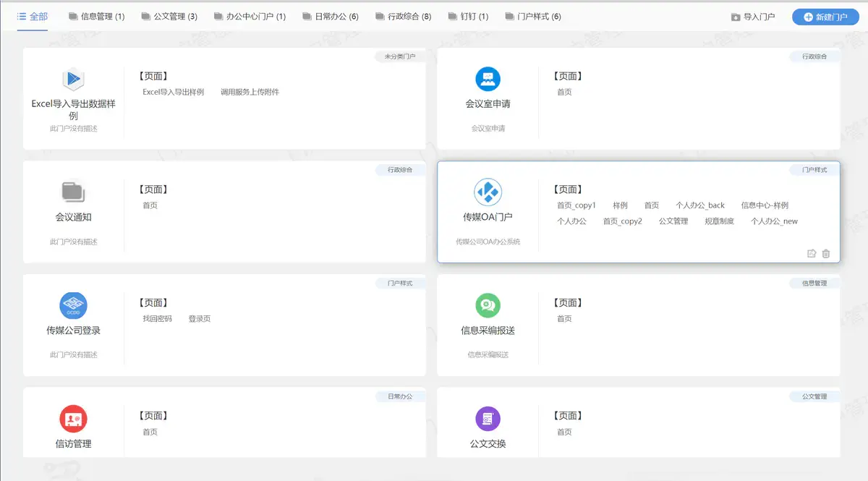Click the 会议通知 folder icon
This screenshot has width=868, height=481.
(73, 192)
